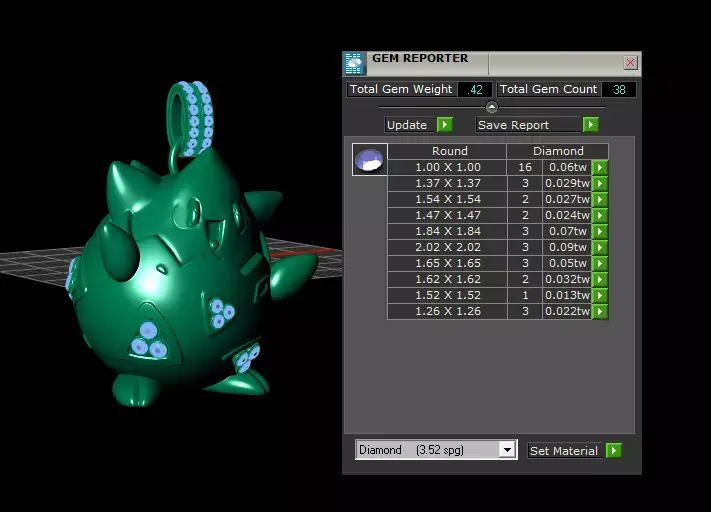Click the Total Gem Count value 38
Viewport: 711px width, 512px height.
[619, 89]
